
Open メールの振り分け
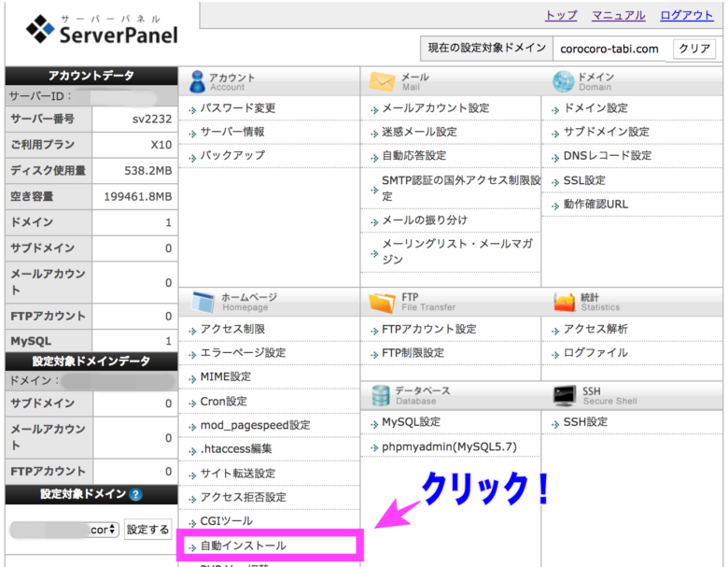[x=425, y=220]
